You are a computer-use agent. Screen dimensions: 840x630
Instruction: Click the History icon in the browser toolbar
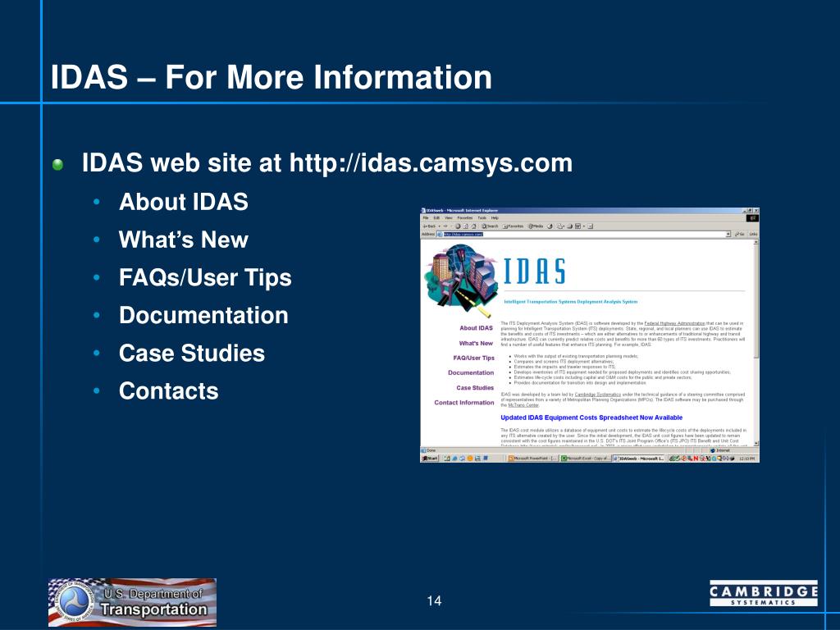(550, 226)
